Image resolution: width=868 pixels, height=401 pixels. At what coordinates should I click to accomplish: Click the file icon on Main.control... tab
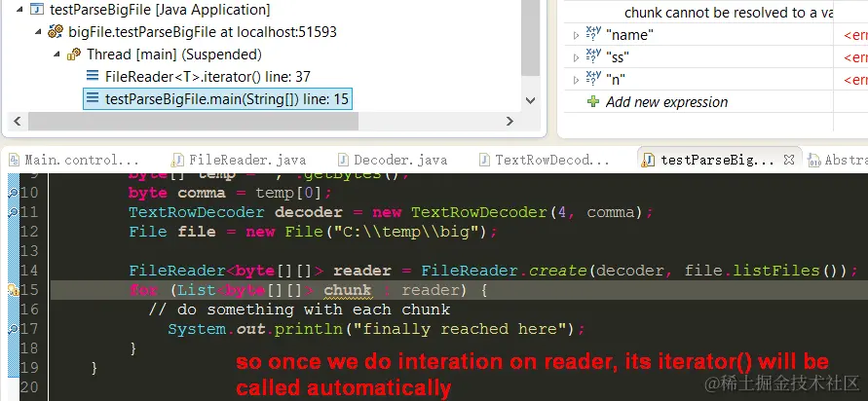pos(14,161)
